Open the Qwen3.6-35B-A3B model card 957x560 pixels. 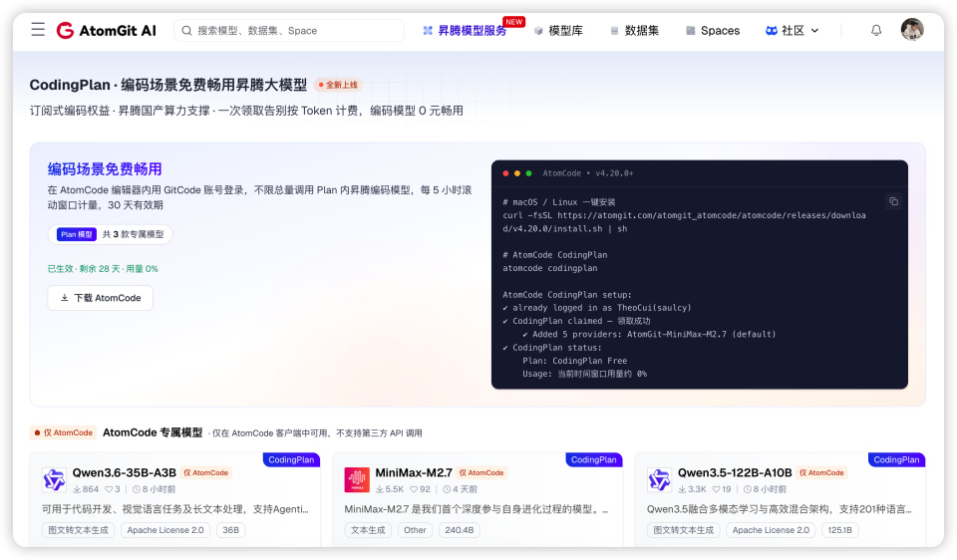pos(175,499)
